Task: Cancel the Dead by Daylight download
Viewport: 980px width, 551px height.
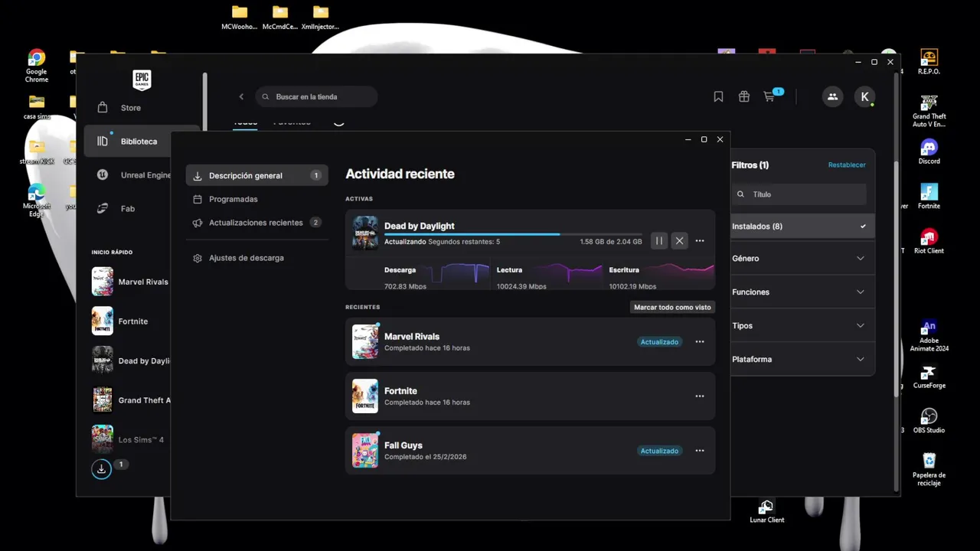Action: pos(679,241)
